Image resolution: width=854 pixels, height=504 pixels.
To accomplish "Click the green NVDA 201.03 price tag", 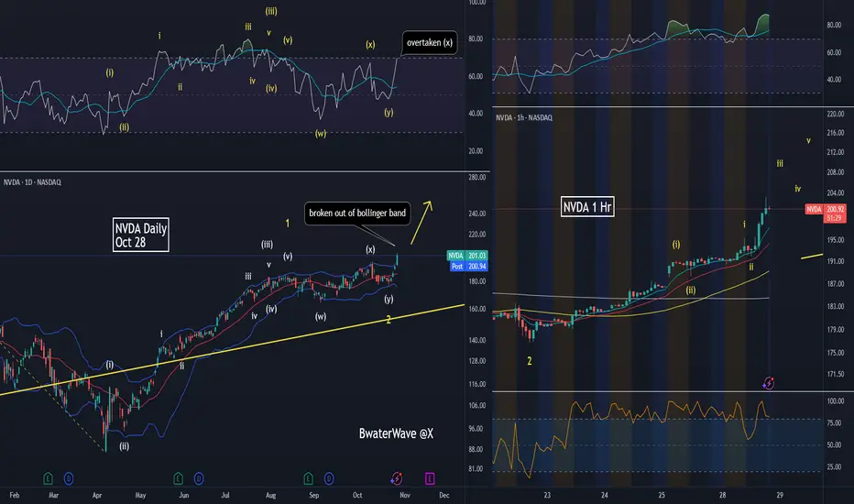I will (467, 256).
